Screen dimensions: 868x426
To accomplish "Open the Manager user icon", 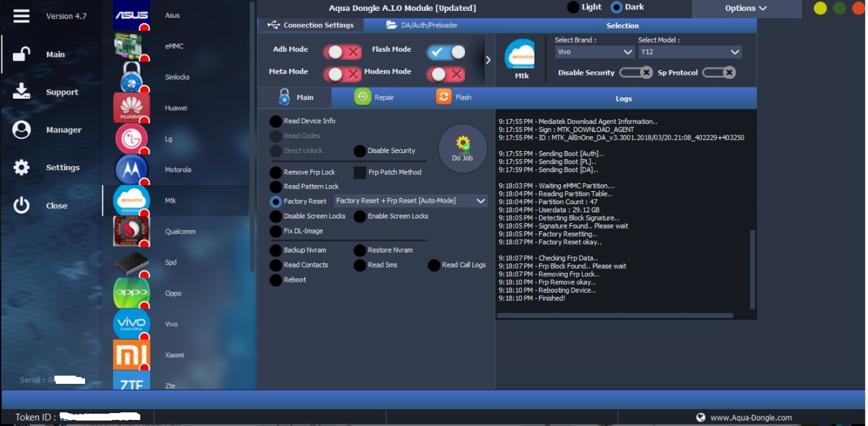I will (22, 129).
